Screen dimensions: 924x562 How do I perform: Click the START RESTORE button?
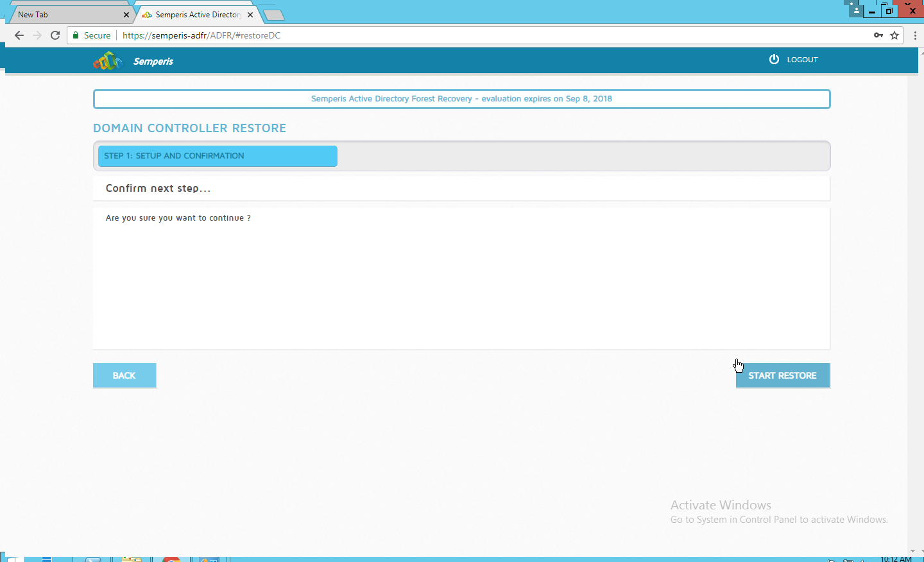coord(782,375)
